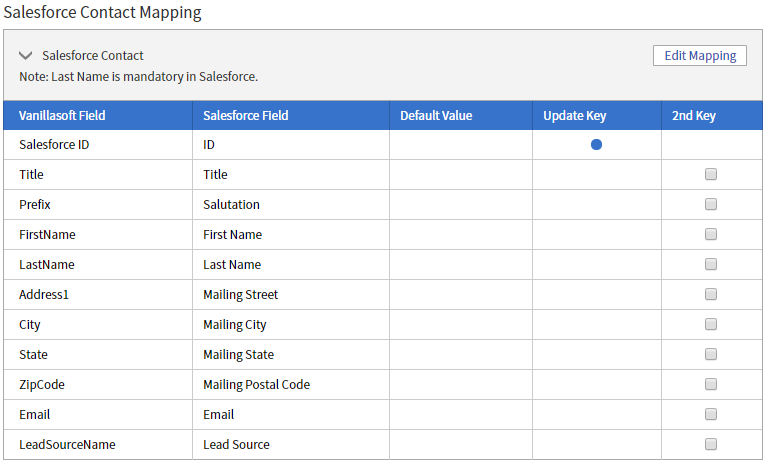Viewport: 768px width, 466px height.
Task: Check 2nd Key box for Prefix row
Action: [x=711, y=204]
